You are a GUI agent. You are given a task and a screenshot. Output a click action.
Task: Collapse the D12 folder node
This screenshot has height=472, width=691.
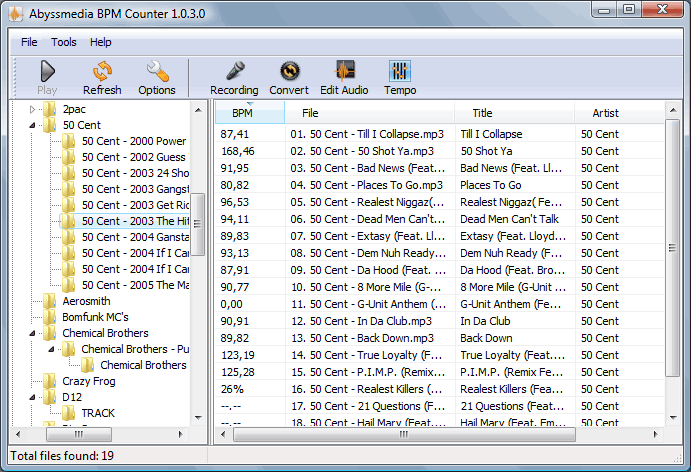[32, 398]
